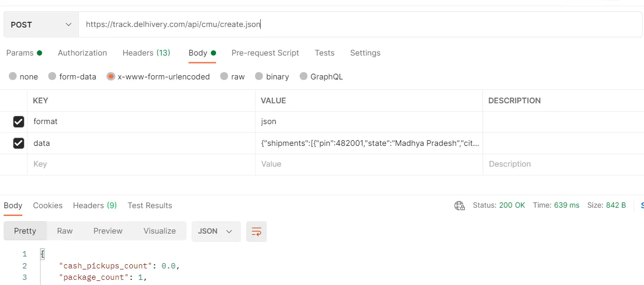The width and height of the screenshot is (644, 285).
Task: Open the POST method dropdown
Action: (x=41, y=25)
